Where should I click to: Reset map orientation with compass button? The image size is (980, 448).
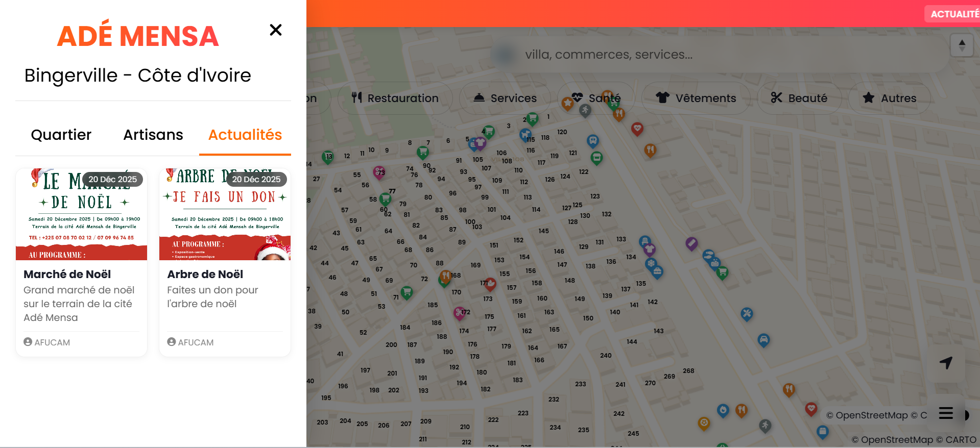tap(962, 45)
